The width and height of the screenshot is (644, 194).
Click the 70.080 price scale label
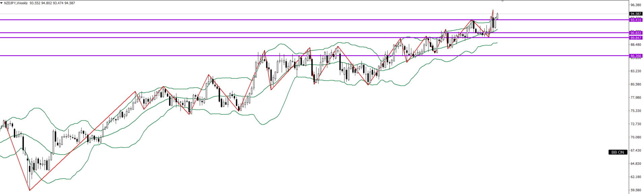pyautogui.click(x=636, y=137)
